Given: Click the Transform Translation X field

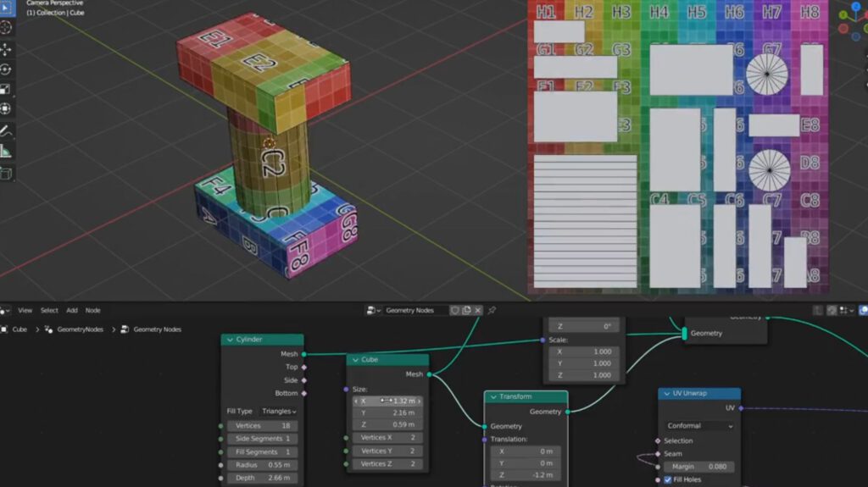Looking at the screenshot, I should click(526, 451).
